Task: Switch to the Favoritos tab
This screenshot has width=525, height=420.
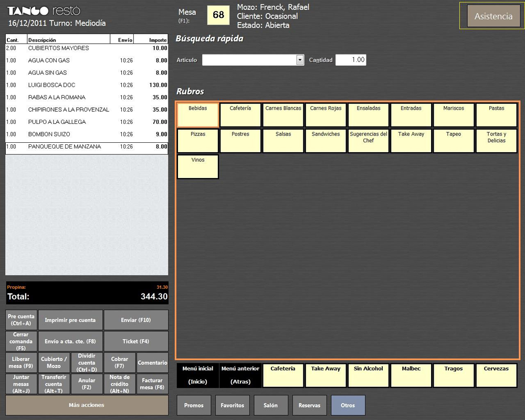Action: pos(233,405)
